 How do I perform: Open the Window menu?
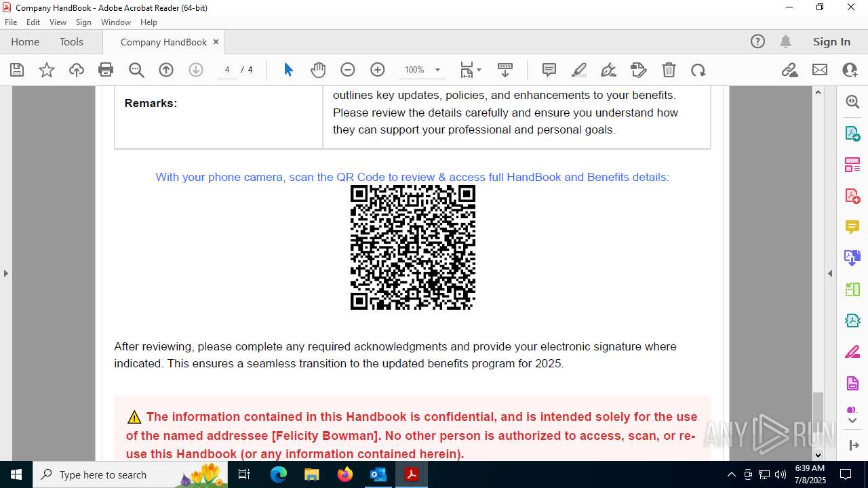(116, 22)
